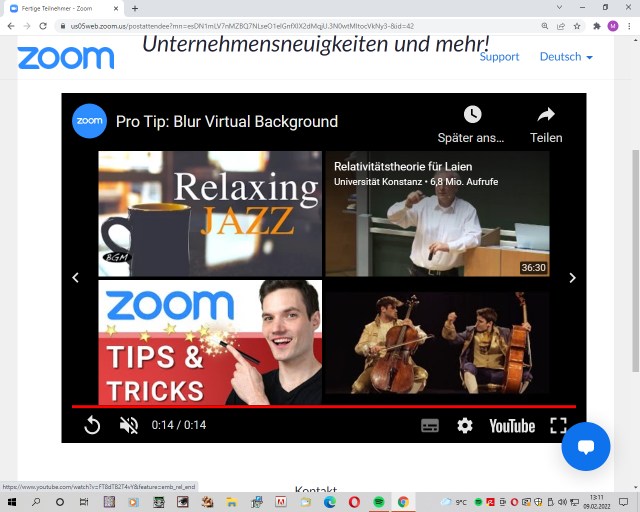Open the cello players video thumbnail

tap(437, 342)
